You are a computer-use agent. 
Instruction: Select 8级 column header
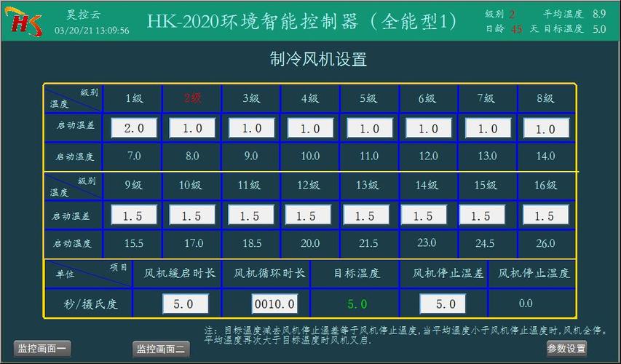545,98
